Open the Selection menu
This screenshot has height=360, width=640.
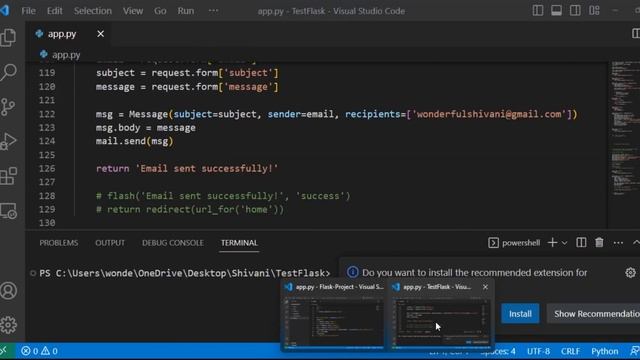pyautogui.click(x=93, y=11)
